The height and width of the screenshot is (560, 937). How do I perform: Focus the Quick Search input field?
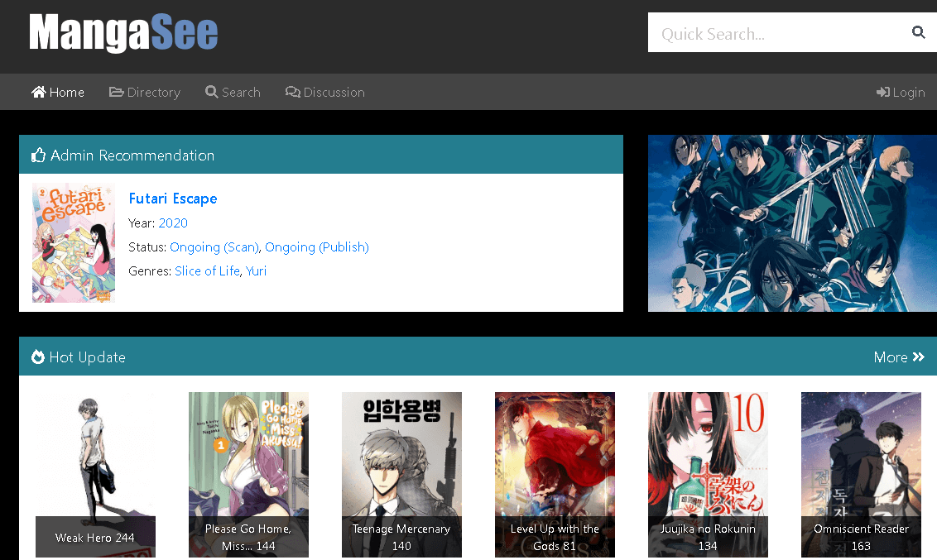774,33
